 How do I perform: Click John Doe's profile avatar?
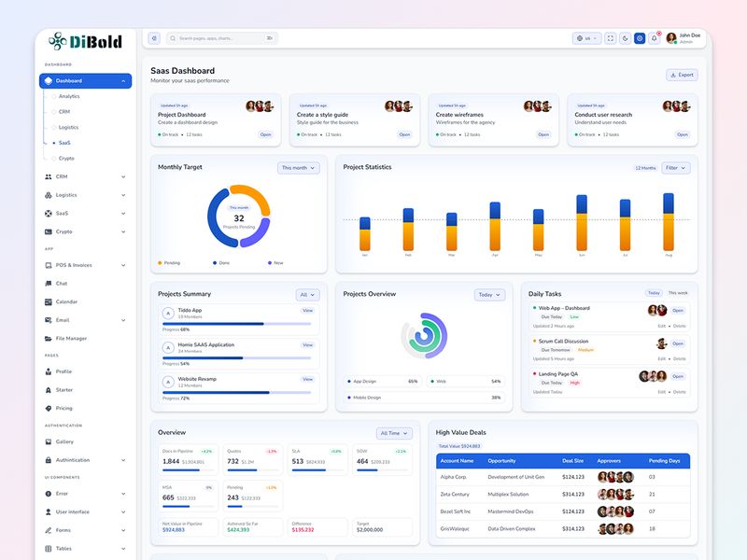tap(671, 38)
